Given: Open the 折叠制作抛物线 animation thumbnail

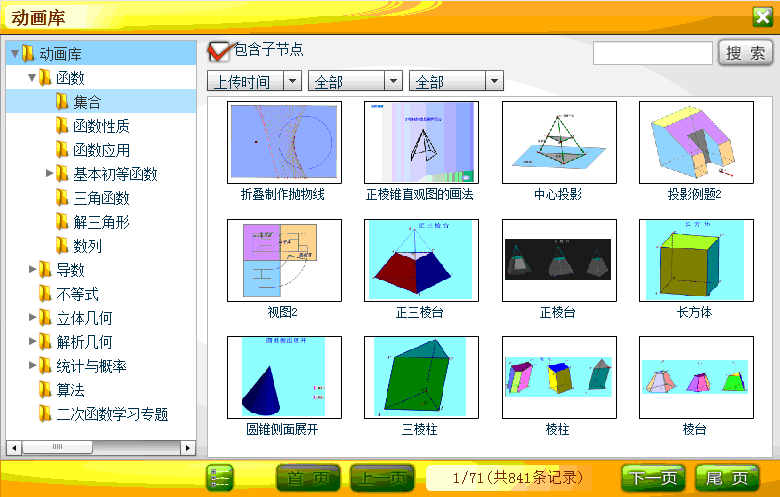Looking at the screenshot, I should 284,142.
